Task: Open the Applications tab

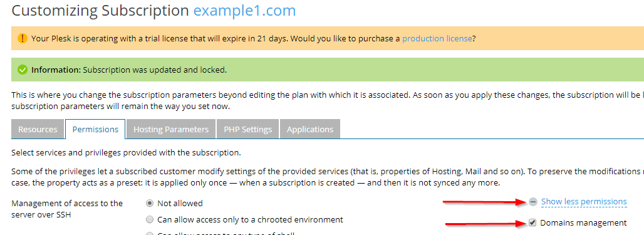Action: click(x=310, y=129)
